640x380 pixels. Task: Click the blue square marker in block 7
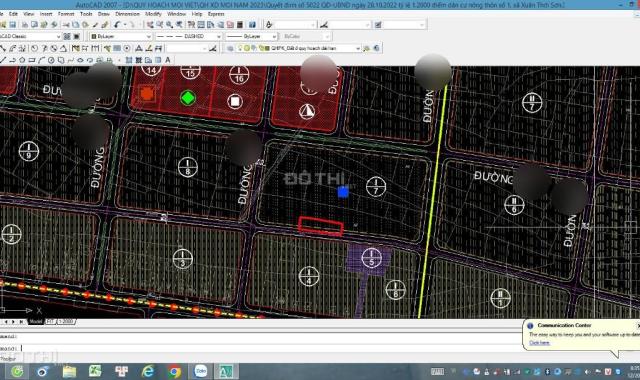[x=343, y=191]
